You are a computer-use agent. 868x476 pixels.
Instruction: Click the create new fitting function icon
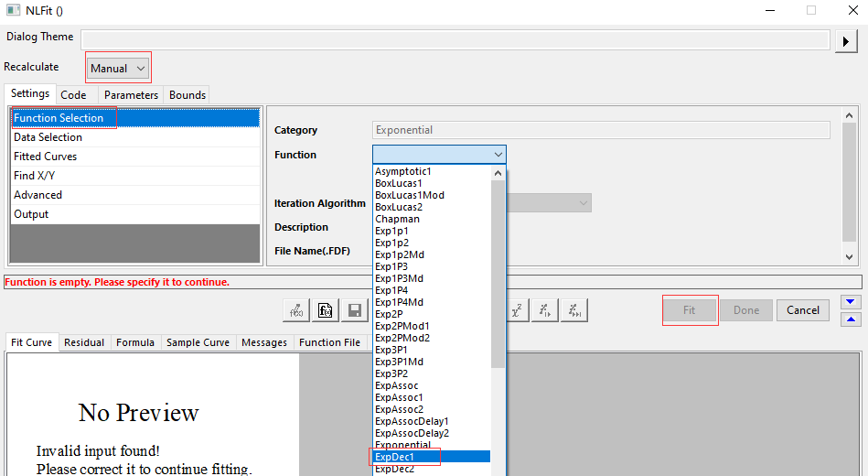pos(296,310)
